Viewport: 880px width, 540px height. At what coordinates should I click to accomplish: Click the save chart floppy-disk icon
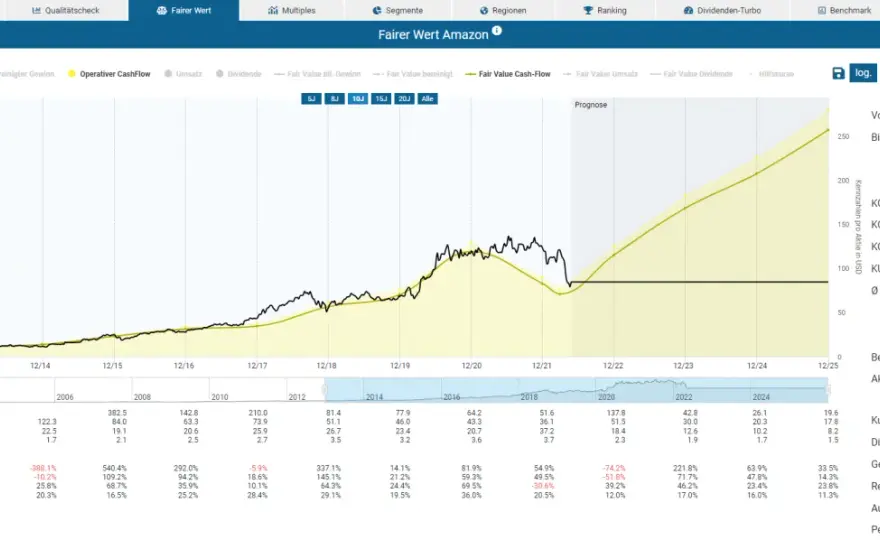click(x=838, y=74)
